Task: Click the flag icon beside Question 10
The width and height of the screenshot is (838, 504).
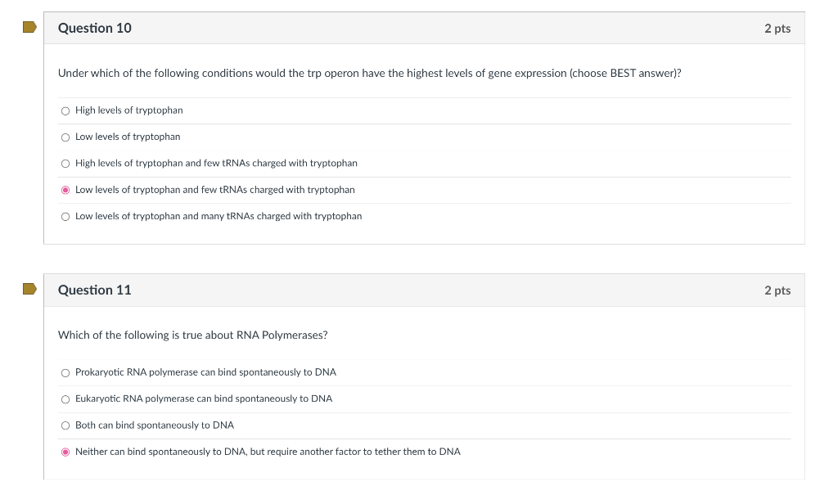Action: click(30, 27)
